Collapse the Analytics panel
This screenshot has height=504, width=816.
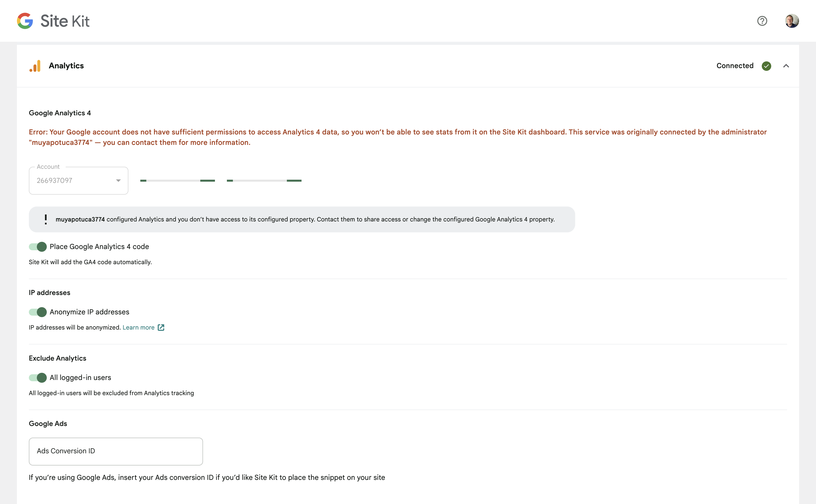point(786,66)
